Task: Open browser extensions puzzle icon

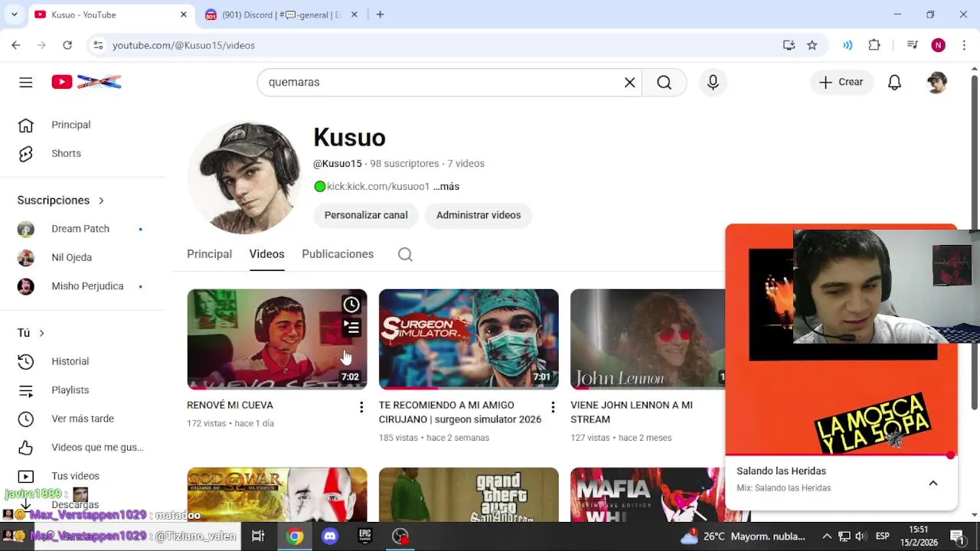Action: coord(874,45)
